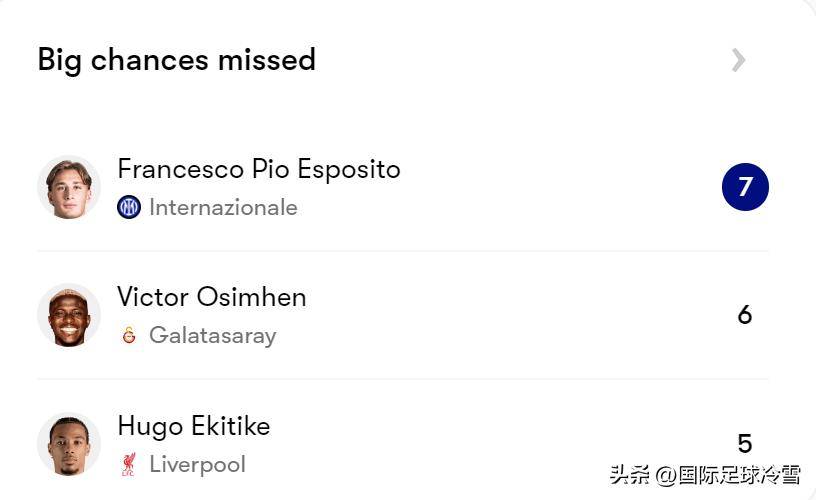Open the Big chances missed chevron arrow

click(738, 60)
